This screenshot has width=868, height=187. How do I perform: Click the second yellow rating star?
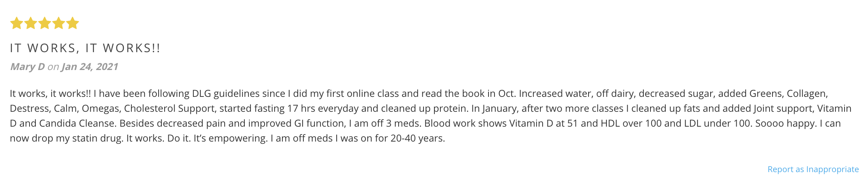pyautogui.click(x=31, y=23)
